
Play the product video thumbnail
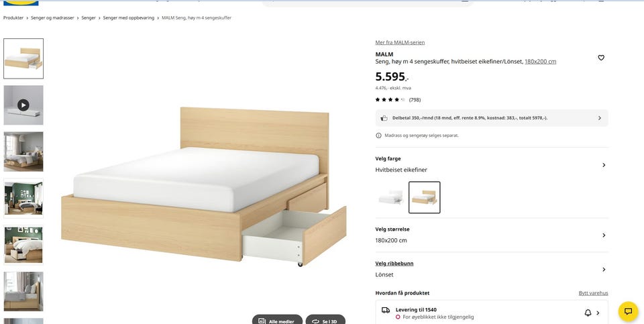tap(23, 105)
